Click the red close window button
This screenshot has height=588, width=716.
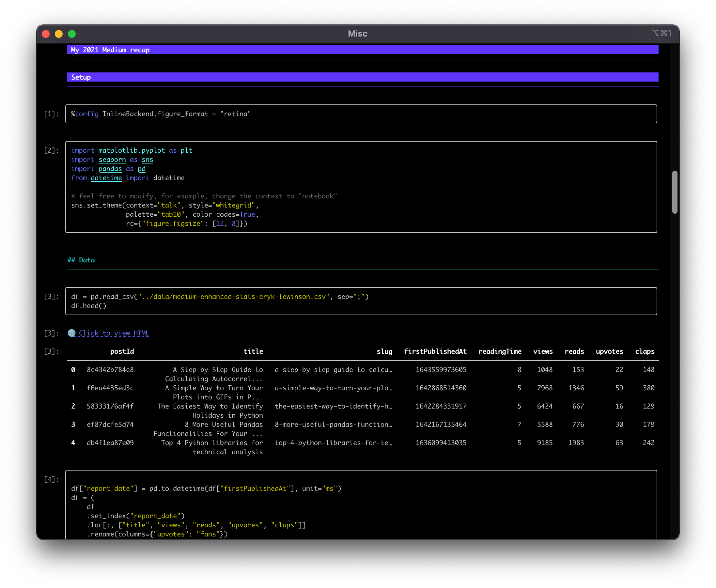[46, 34]
